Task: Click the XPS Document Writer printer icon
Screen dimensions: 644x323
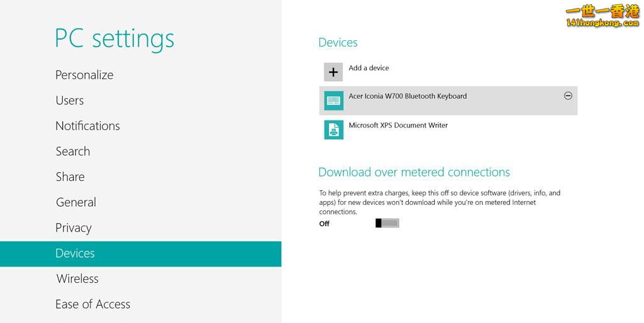Action: tap(333, 129)
